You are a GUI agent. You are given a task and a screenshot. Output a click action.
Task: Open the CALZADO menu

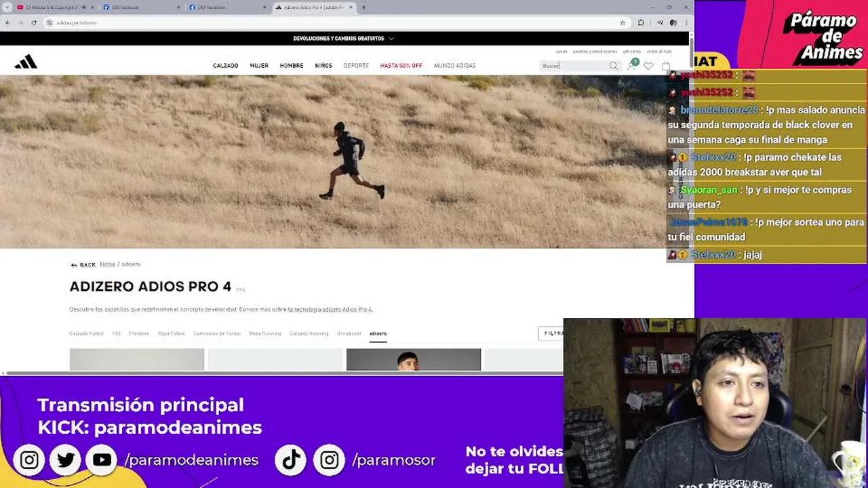226,66
